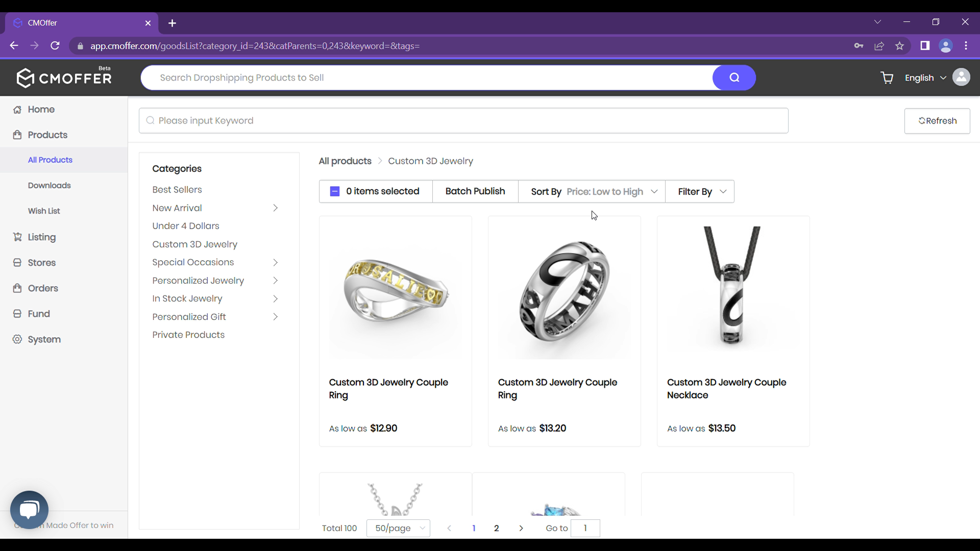This screenshot has width=980, height=551.
Task: Toggle New Arrival category expander
Action: point(275,208)
